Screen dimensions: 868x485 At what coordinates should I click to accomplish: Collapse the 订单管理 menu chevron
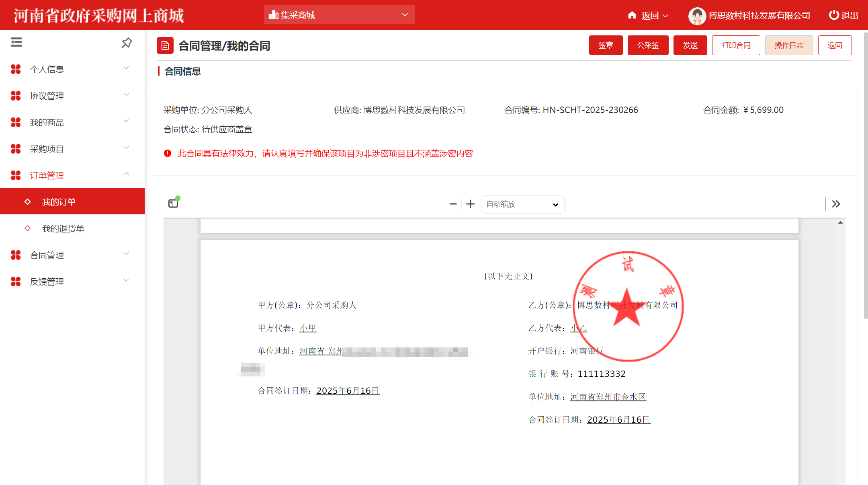tap(126, 174)
